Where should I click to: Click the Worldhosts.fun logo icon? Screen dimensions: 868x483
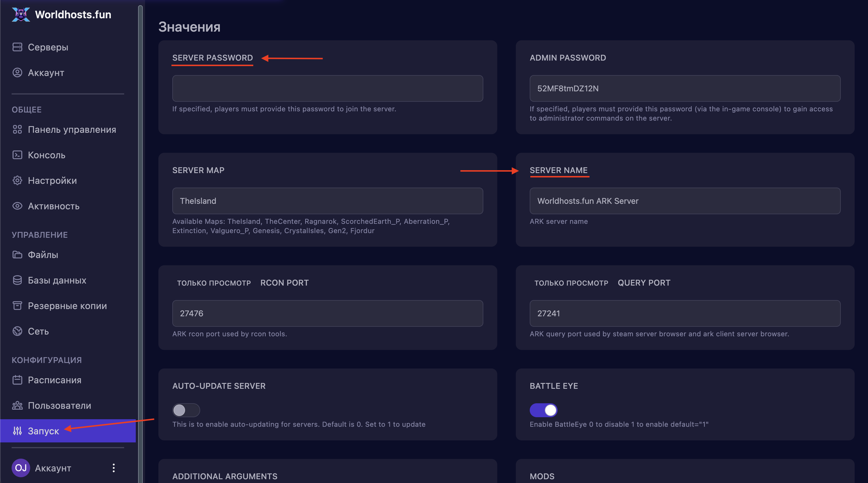point(21,14)
